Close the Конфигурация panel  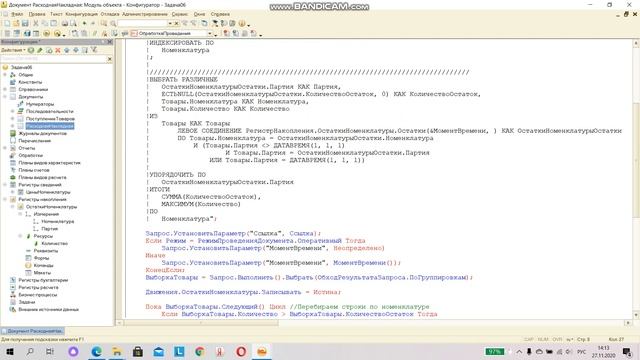(x=109, y=42)
